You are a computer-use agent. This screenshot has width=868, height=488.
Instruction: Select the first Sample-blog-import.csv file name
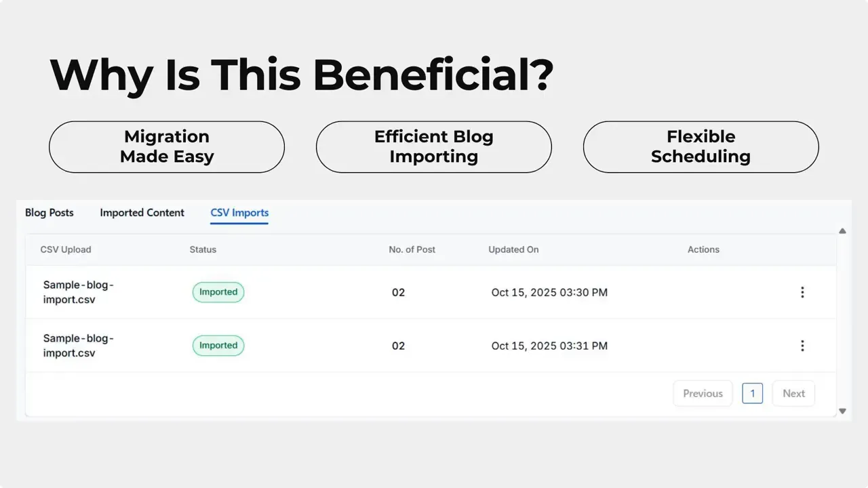tap(77, 292)
